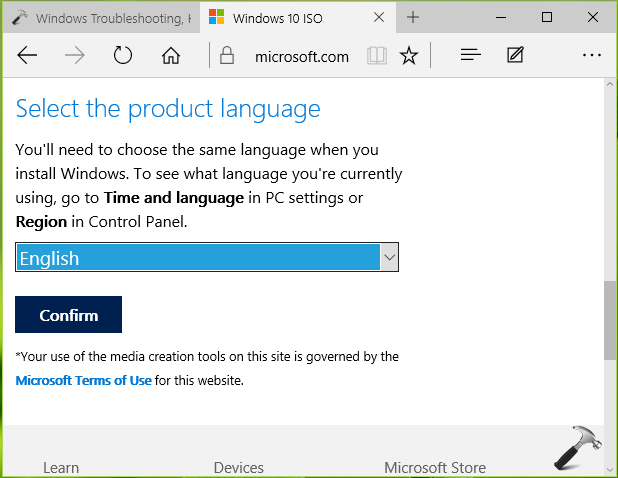Click the forward navigation arrow
This screenshot has height=478, width=618.
[75, 55]
